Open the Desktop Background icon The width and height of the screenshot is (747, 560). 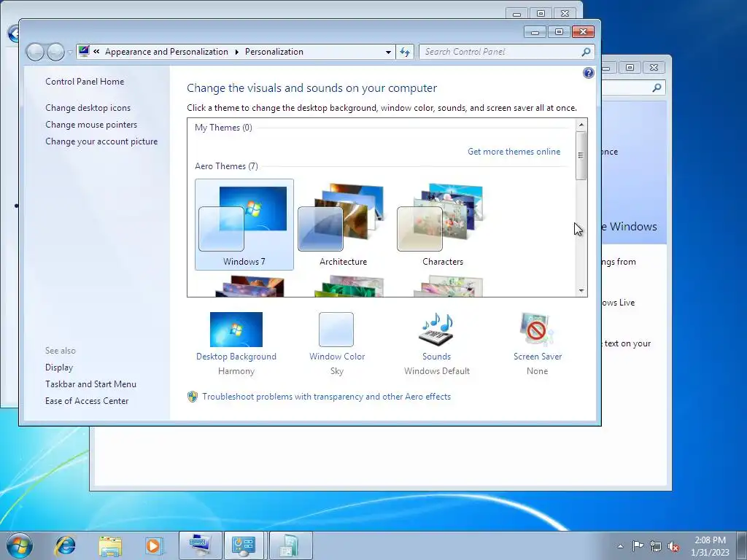tap(236, 330)
